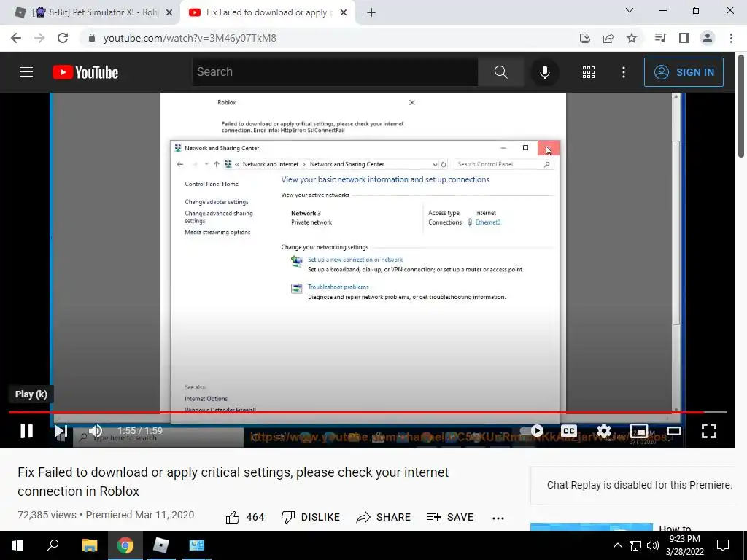The height and width of the screenshot is (560, 747).
Task: Open a new Chrome tab
Action: tap(371, 12)
